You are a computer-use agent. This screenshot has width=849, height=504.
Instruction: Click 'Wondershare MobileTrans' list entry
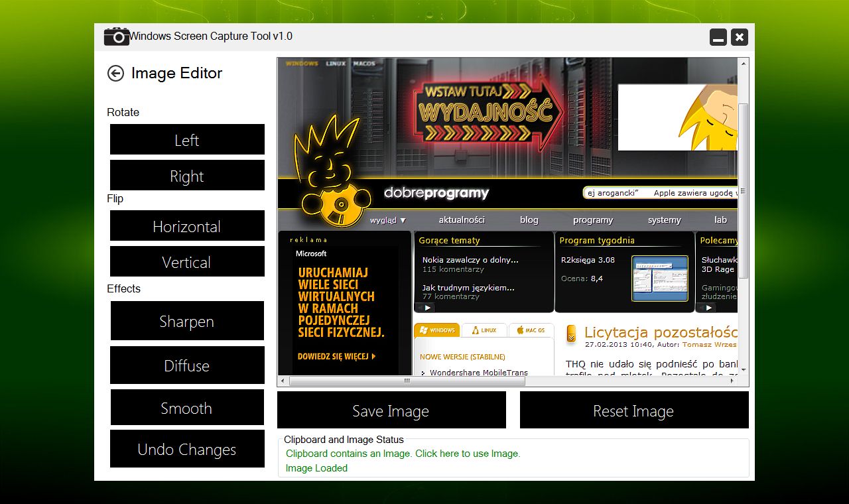479,372
